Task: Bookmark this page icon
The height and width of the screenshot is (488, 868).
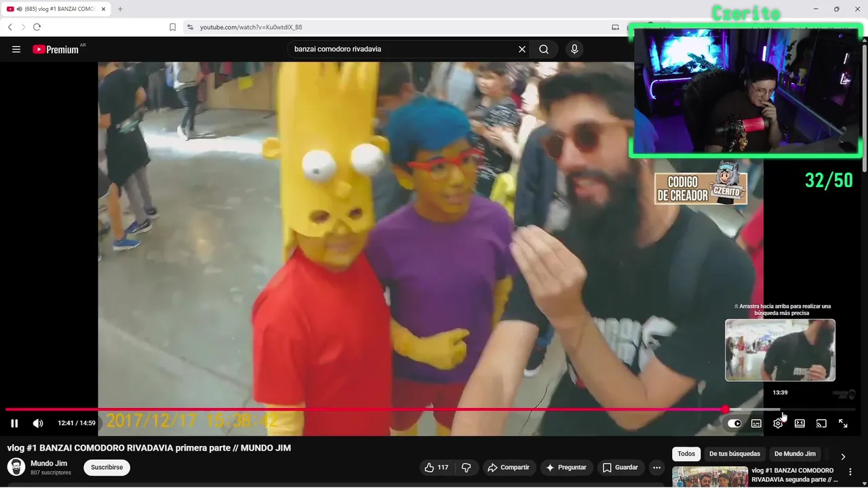Action: [172, 27]
